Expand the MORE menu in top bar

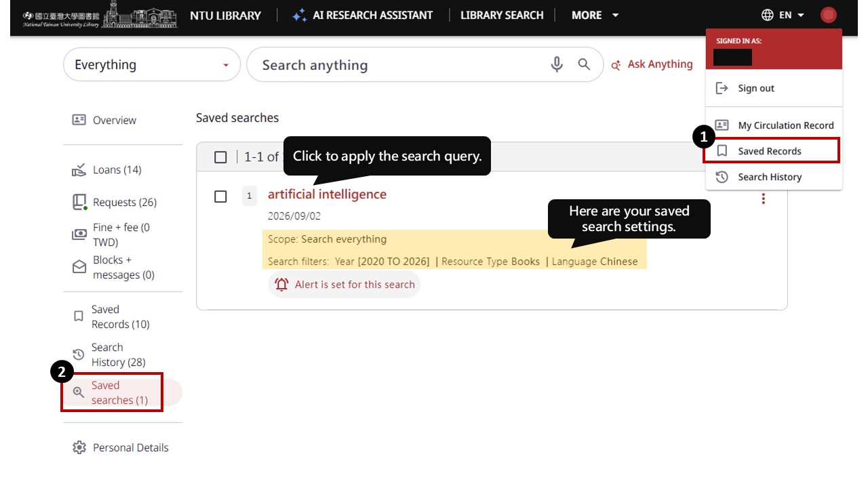click(595, 15)
